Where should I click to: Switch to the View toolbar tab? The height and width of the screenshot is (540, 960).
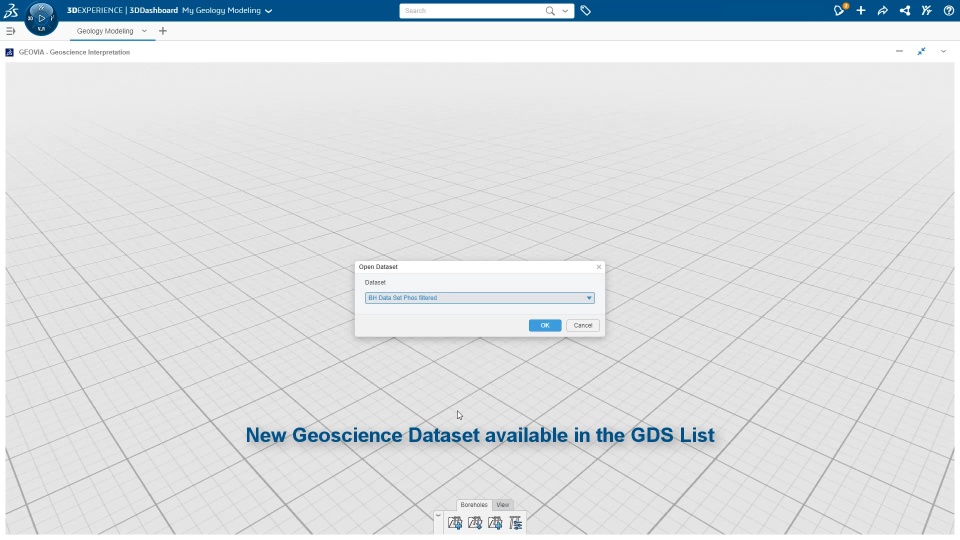click(x=503, y=505)
